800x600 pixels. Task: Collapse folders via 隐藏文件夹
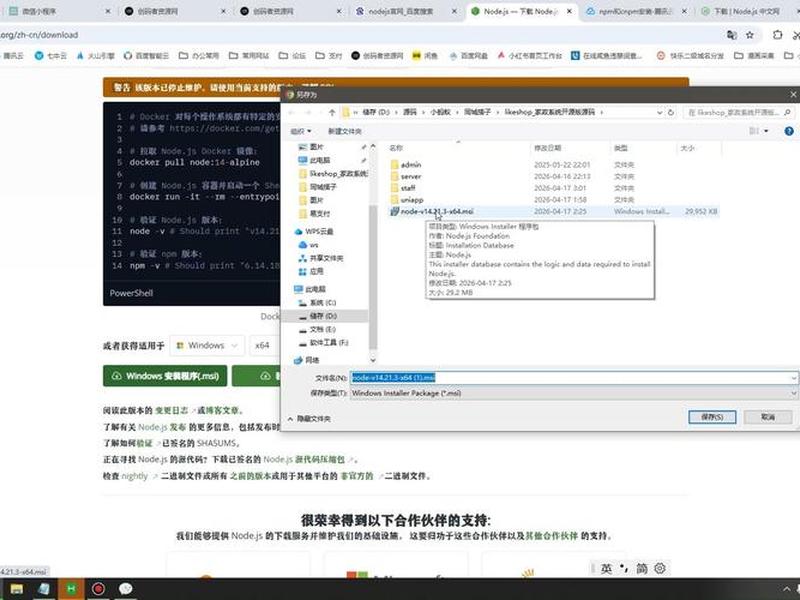309,418
